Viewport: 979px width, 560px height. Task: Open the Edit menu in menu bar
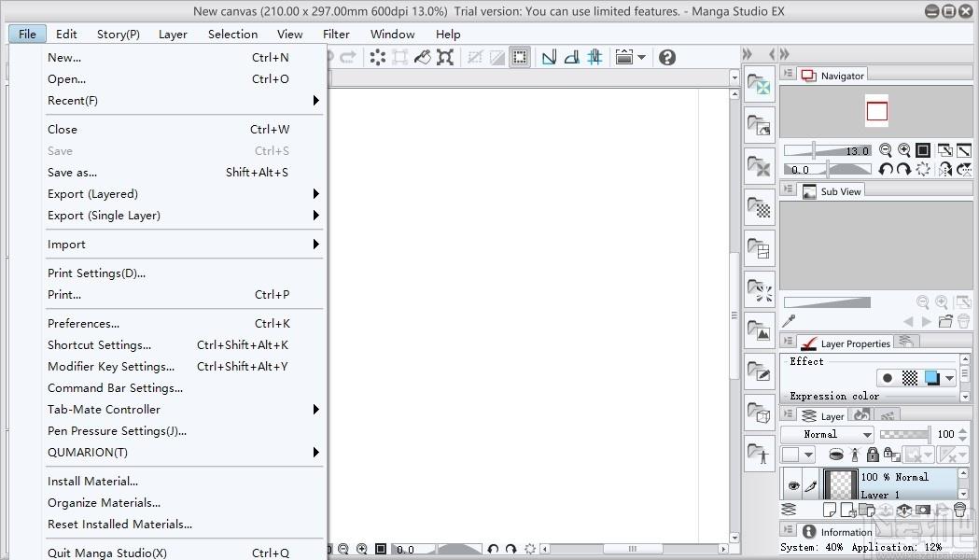(66, 34)
